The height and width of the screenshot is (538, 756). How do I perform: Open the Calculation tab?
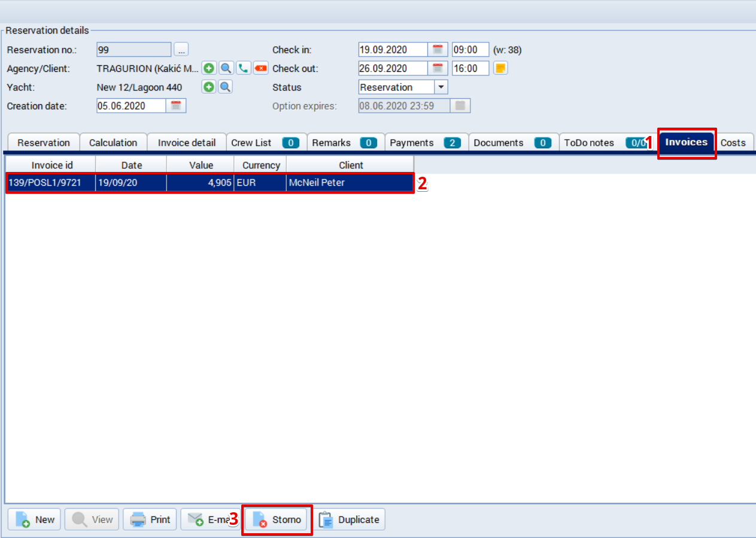[113, 143]
